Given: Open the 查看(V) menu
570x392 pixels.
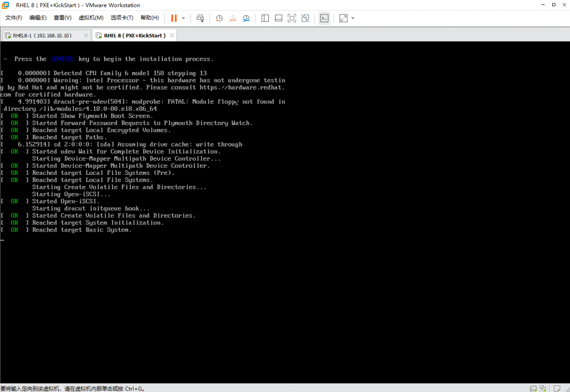Looking at the screenshot, I should pos(62,18).
